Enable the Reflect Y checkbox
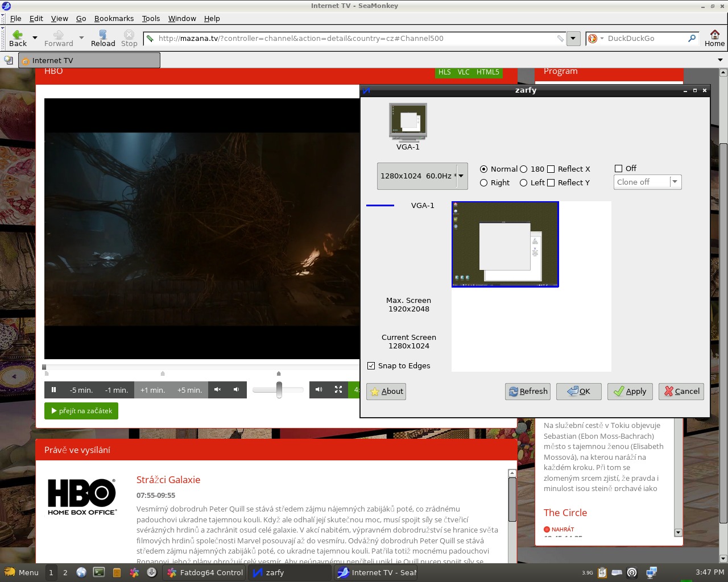Screen dimensions: 728x582 click(x=551, y=182)
